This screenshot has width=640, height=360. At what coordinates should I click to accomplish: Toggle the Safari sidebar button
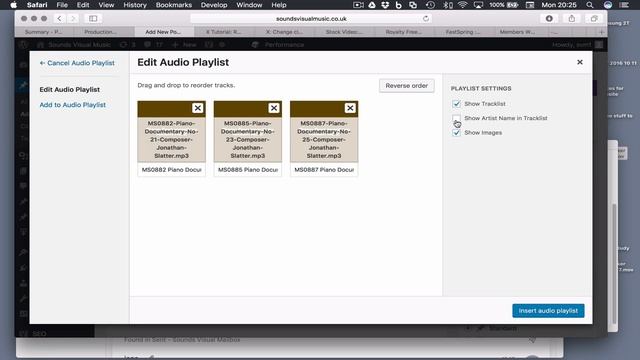(x=93, y=18)
